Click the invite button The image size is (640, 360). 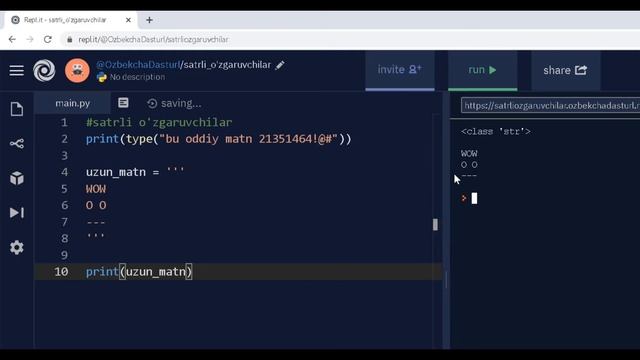(x=400, y=70)
